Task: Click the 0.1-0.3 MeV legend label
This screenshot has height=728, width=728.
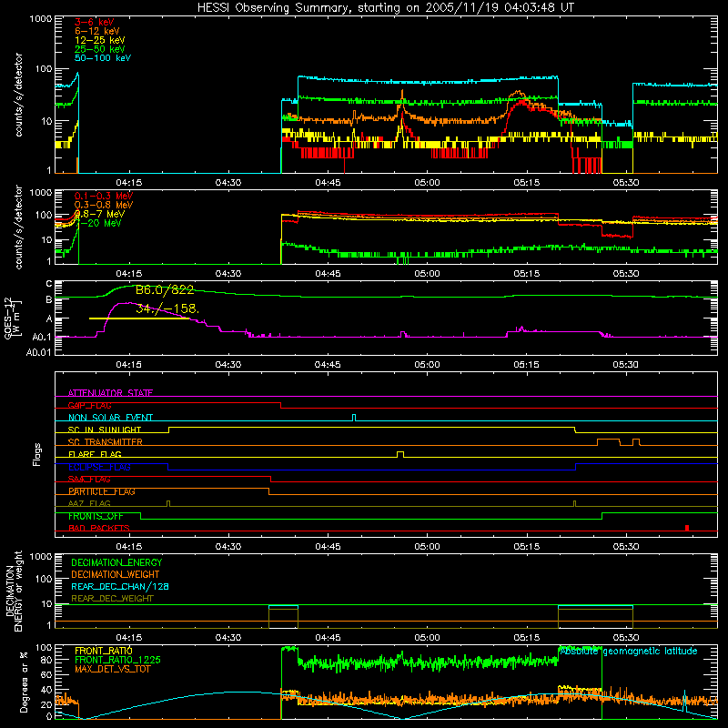Action: click(104, 196)
